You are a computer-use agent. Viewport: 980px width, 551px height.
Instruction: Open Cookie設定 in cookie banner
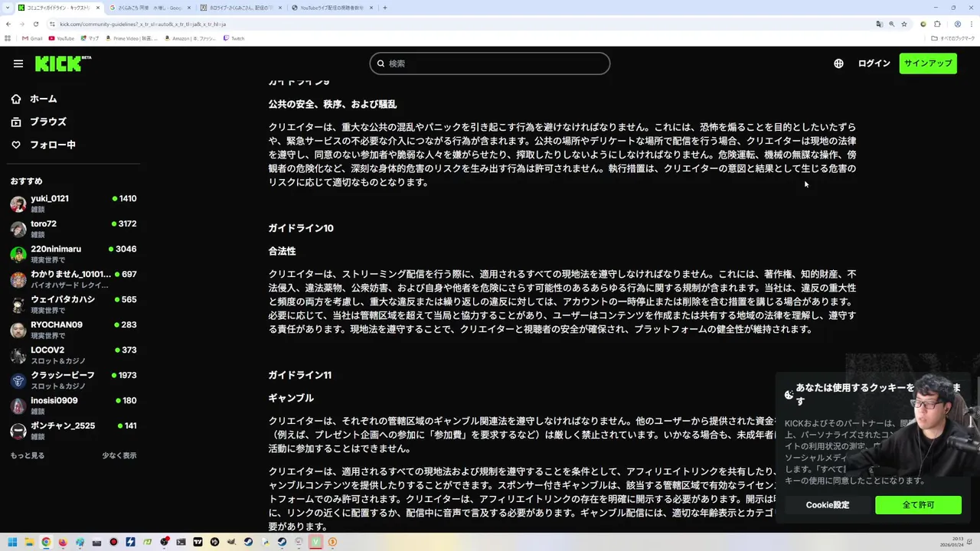(827, 505)
